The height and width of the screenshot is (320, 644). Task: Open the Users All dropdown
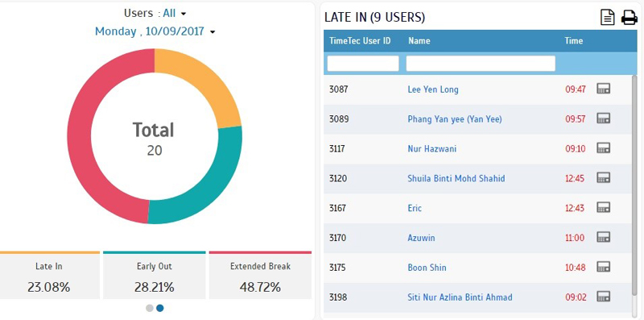pos(155,14)
